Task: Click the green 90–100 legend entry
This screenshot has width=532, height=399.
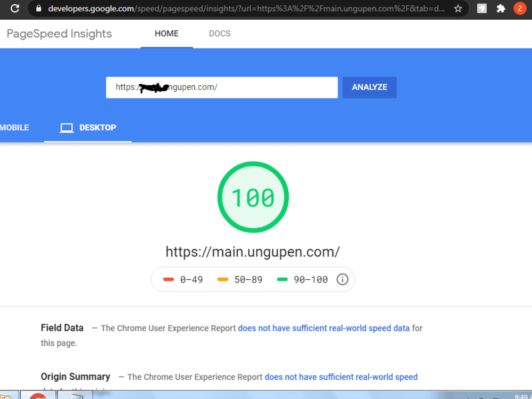Action: (x=302, y=280)
